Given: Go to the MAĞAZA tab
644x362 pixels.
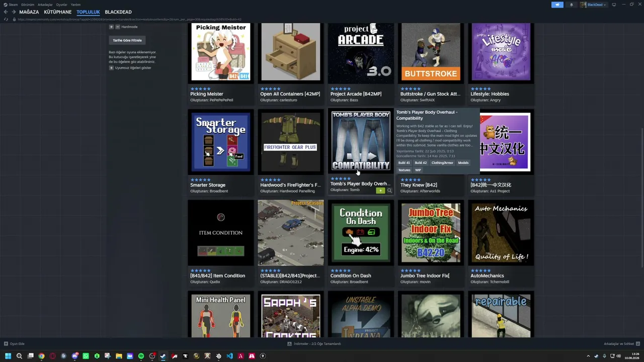Looking at the screenshot, I should click(29, 12).
